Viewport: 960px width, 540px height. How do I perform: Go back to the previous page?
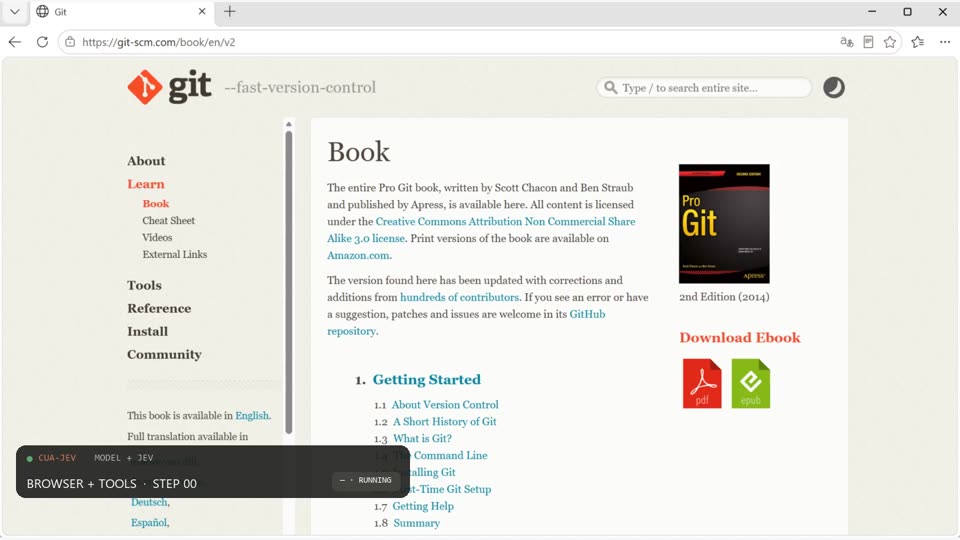coord(15,42)
